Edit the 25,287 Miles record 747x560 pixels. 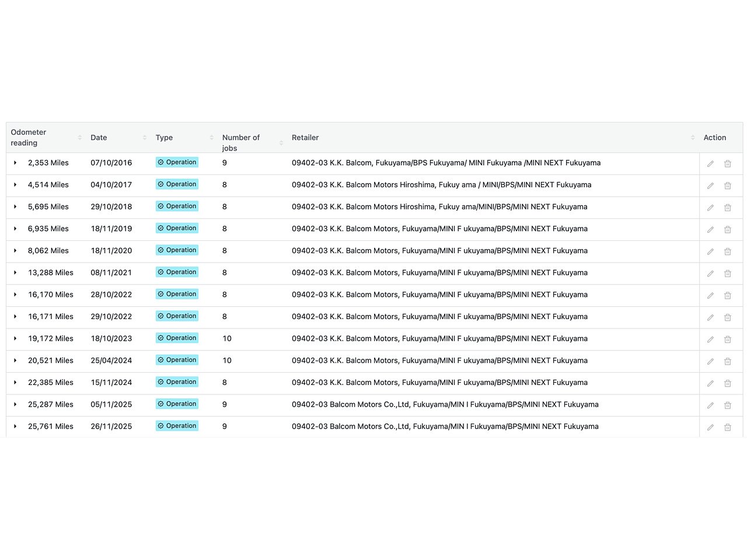coord(710,405)
